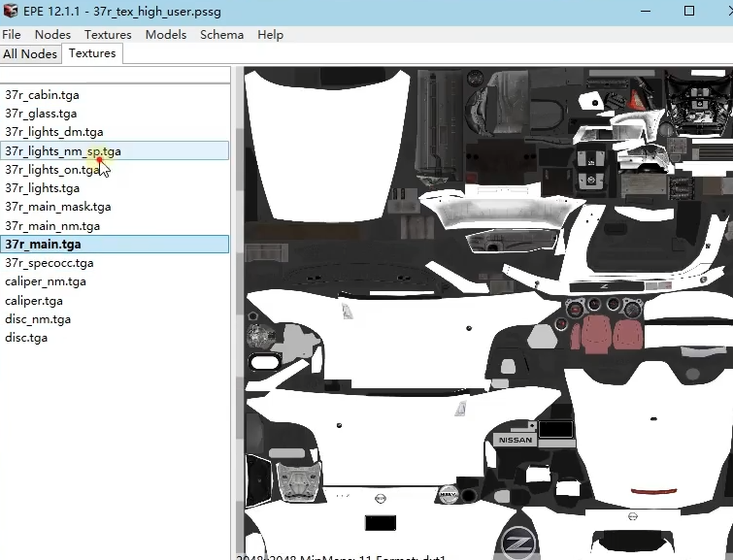Select 37r_main_mask.tga texture

coord(115,207)
